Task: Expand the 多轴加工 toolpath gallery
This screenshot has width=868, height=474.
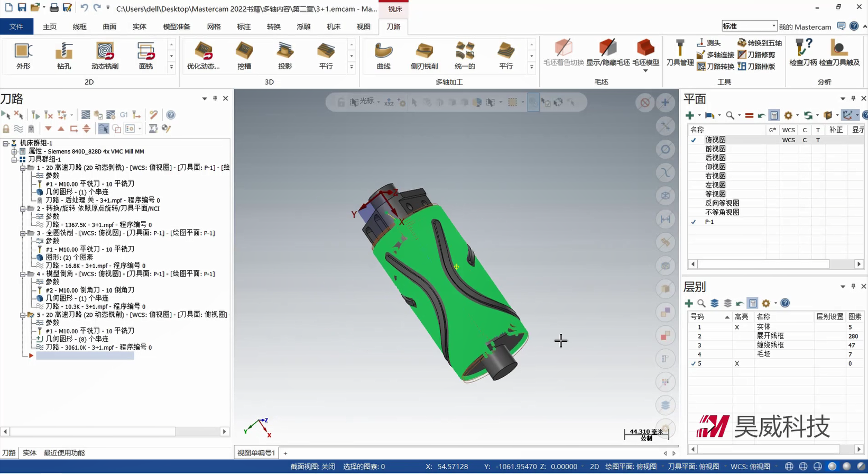Action: click(x=532, y=67)
